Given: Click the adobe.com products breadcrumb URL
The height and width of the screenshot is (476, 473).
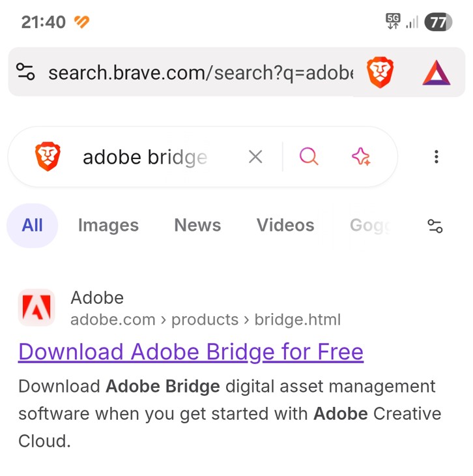Looking at the screenshot, I should 205,320.
